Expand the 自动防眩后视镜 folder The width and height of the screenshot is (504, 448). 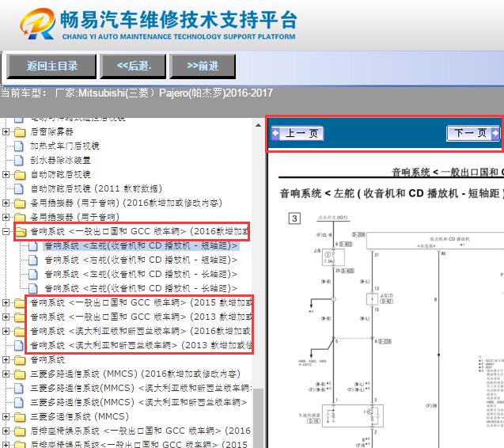6,174
